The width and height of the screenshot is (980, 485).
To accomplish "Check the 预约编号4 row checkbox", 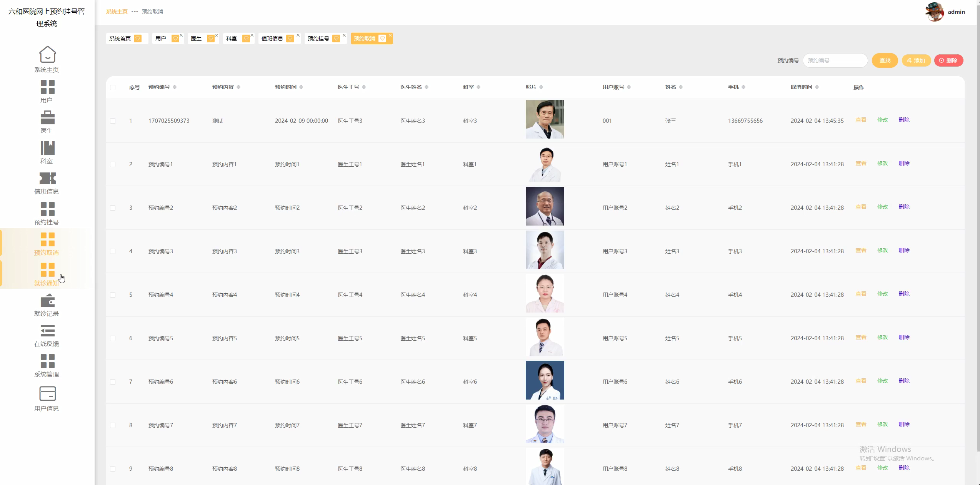I will pyautogui.click(x=113, y=295).
